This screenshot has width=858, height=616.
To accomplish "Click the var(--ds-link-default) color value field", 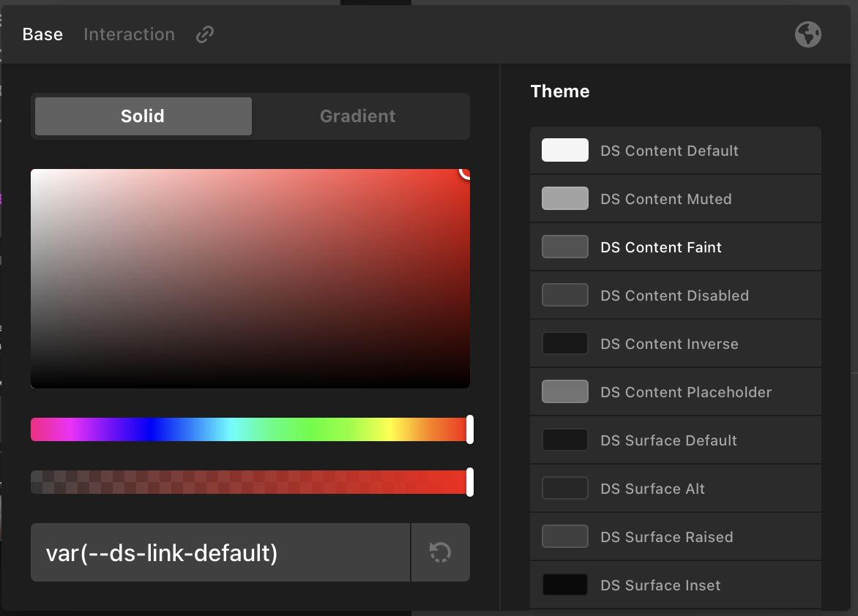I will pos(220,552).
